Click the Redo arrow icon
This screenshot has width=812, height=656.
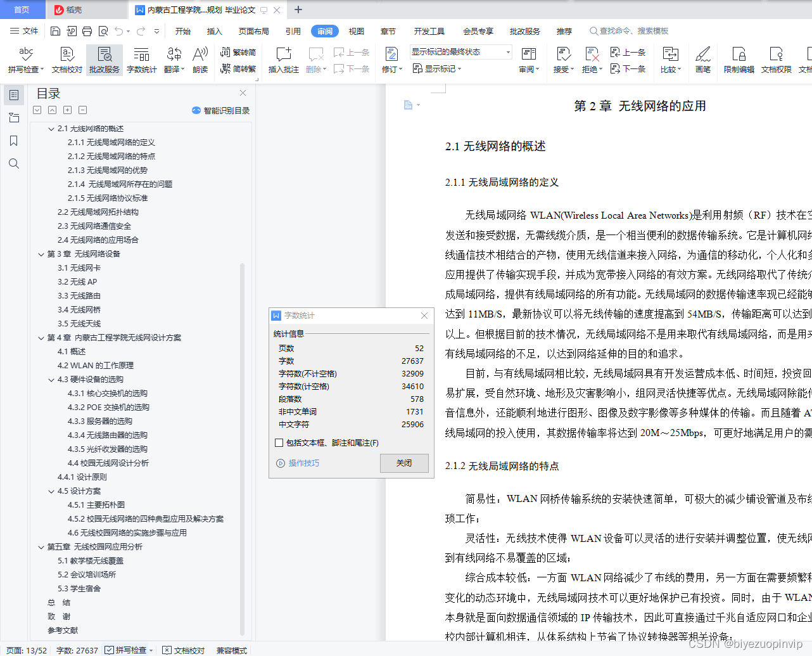pyautogui.click(x=141, y=31)
